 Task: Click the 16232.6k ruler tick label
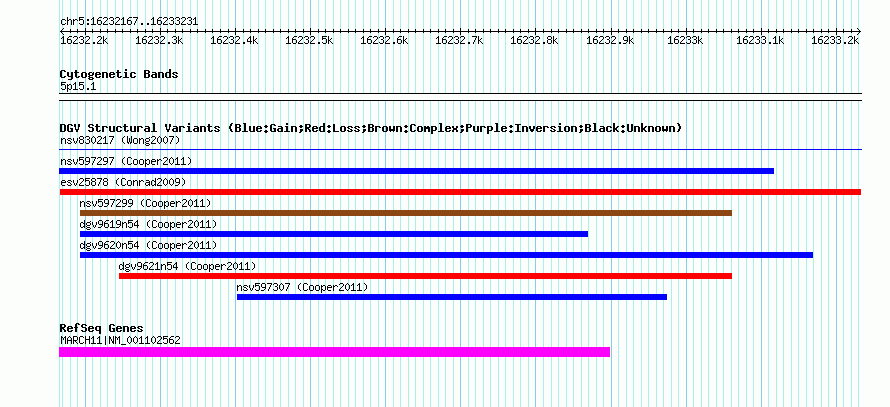tap(384, 40)
